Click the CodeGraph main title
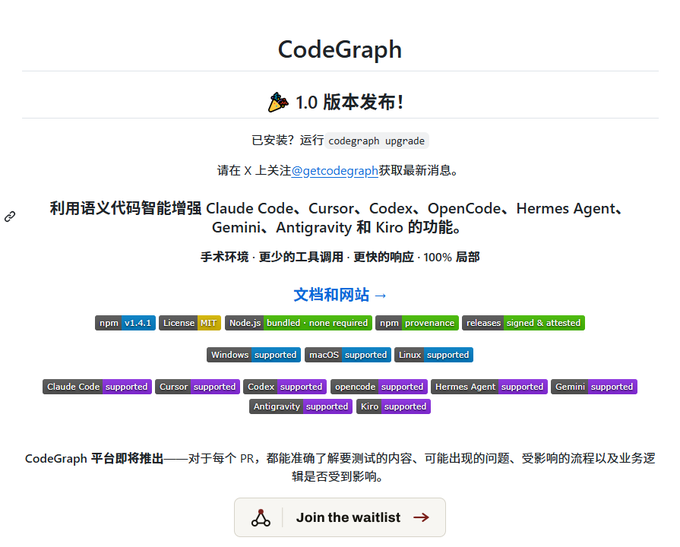 (340, 49)
